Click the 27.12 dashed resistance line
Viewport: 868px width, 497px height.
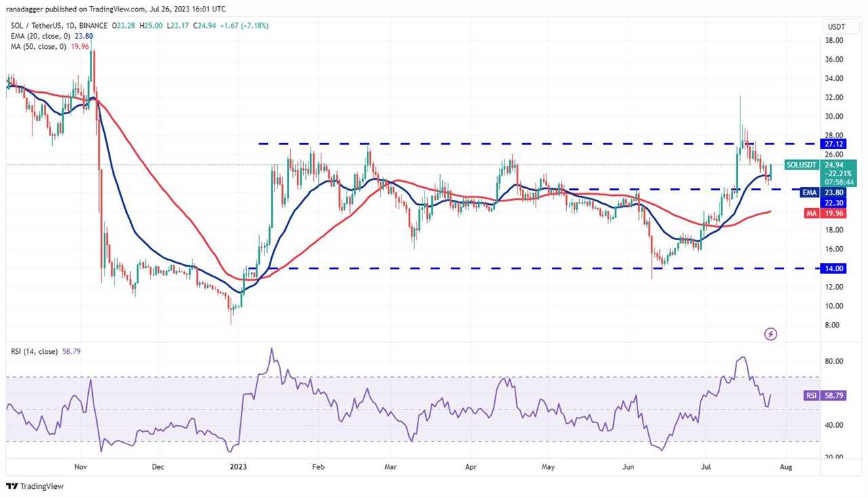538,144
